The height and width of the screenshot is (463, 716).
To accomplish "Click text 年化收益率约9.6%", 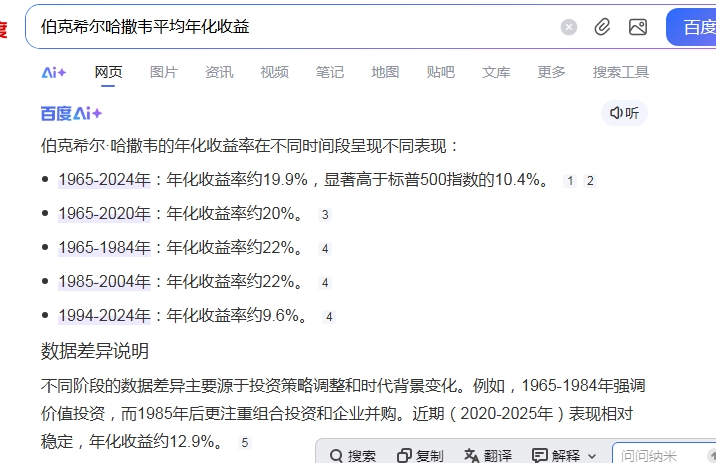I will pyautogui.click(x=232, y=316).
